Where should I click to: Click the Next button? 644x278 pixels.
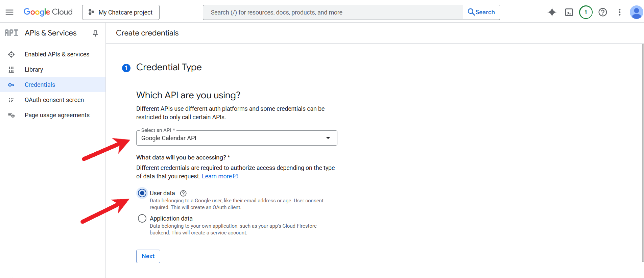pos(148,256)
